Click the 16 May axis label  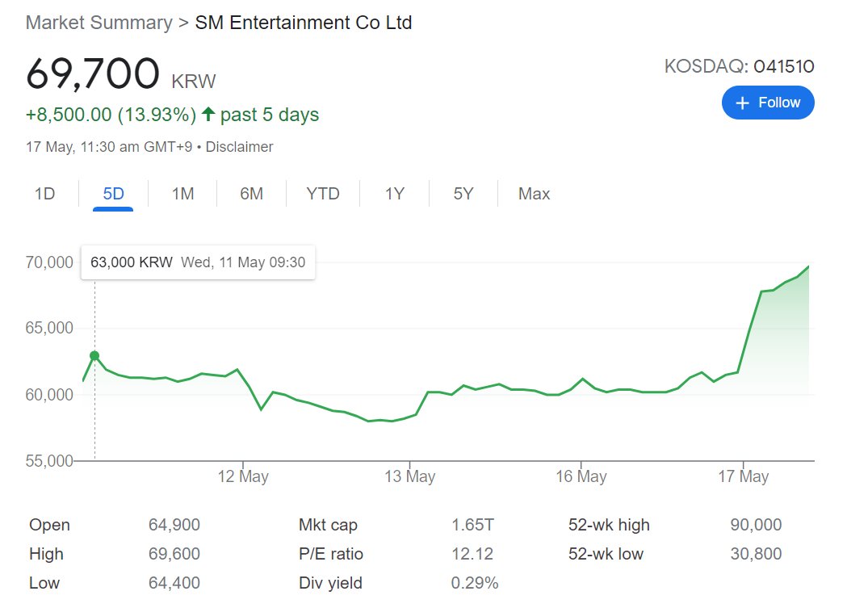coord(581,476)
